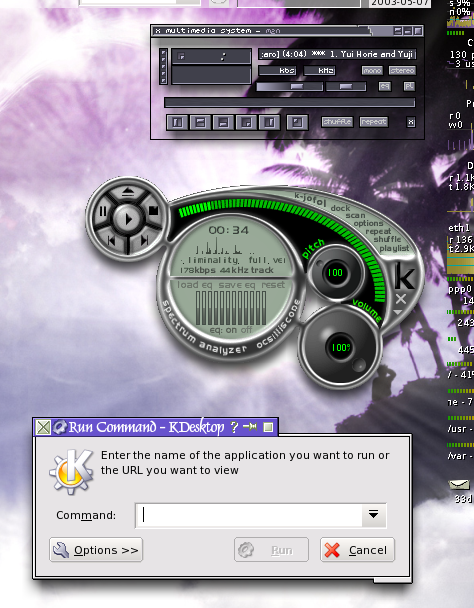Screen dimensions: 474x608
Task: Click 'save eq' in K-Jofol display
Action: point(237,285)
